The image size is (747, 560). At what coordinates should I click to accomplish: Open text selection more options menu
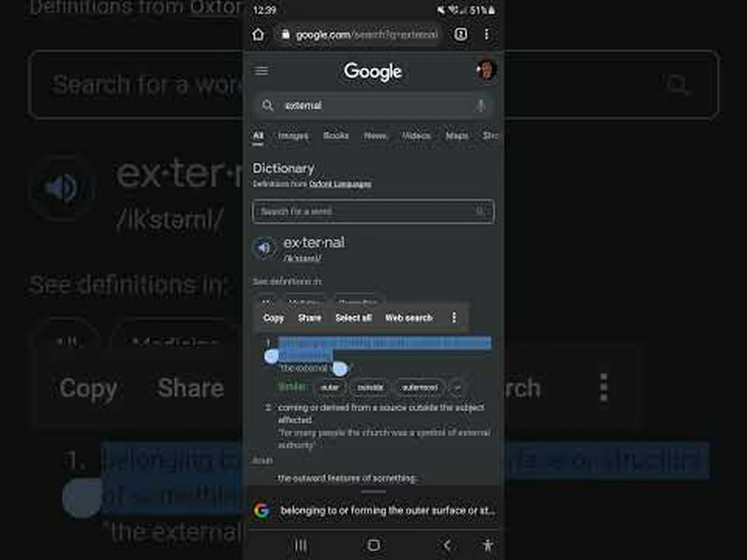(453, 317)
